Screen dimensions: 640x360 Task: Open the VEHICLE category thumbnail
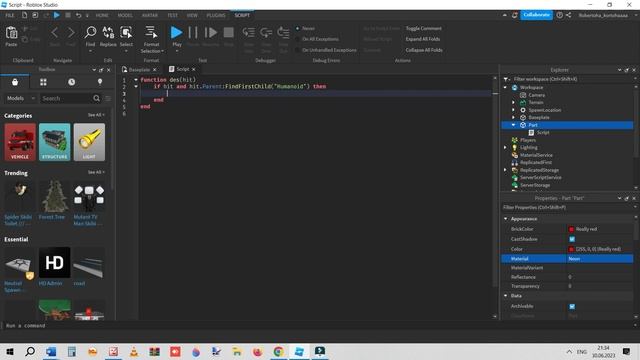(x=20, y=142)
